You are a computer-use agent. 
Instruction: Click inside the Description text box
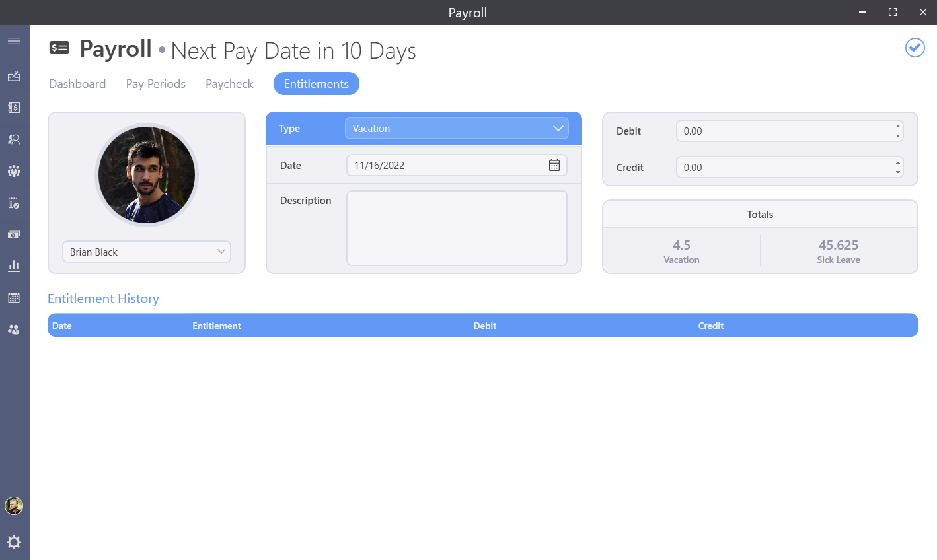coord(457,228)
